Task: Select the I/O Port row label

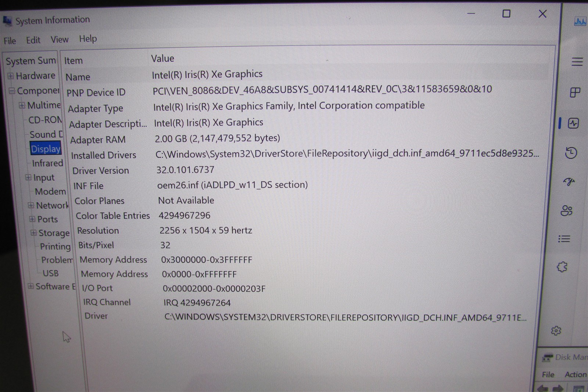Action: coord(97,288)
